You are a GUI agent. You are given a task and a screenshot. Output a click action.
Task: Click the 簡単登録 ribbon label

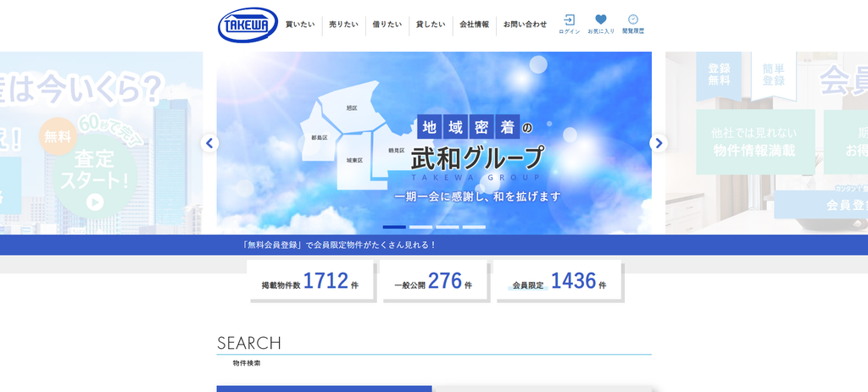(x=773, y=75)
